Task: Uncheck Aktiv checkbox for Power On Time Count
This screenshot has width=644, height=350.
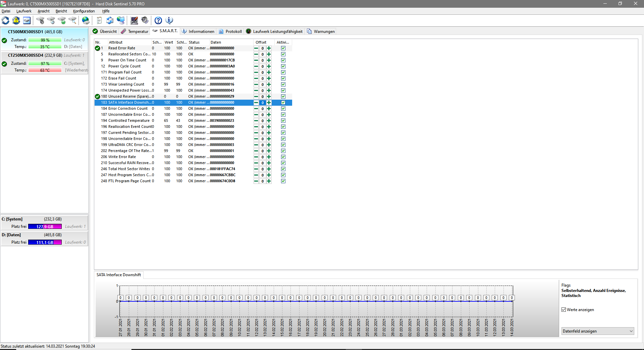Action: [283, 60]
